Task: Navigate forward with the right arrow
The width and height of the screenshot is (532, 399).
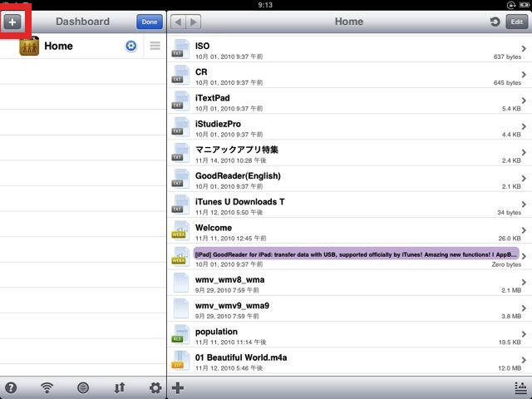Action: tap(194, 22)
